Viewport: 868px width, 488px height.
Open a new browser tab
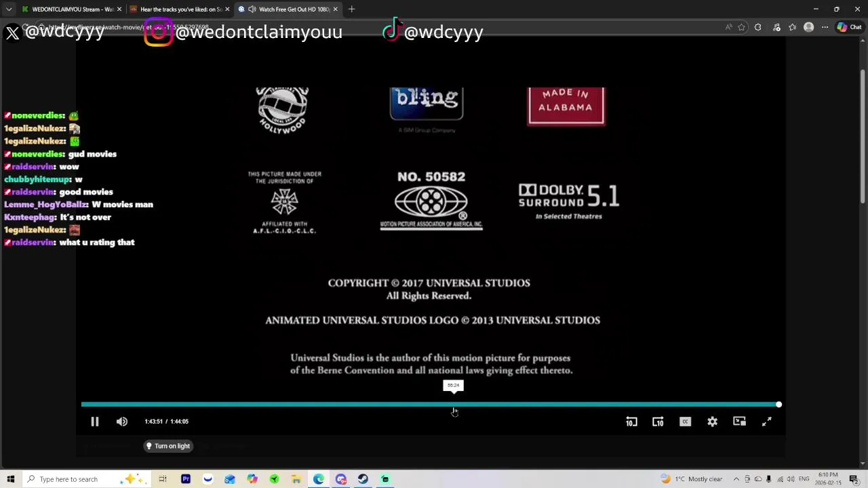click(351, 9)
